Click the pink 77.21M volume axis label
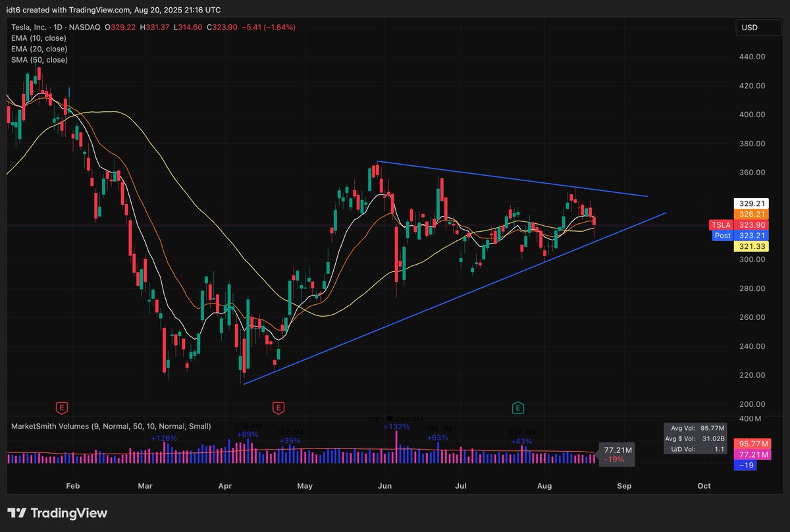The height and width of the screenshot is (532, 790). coord(751,455)
